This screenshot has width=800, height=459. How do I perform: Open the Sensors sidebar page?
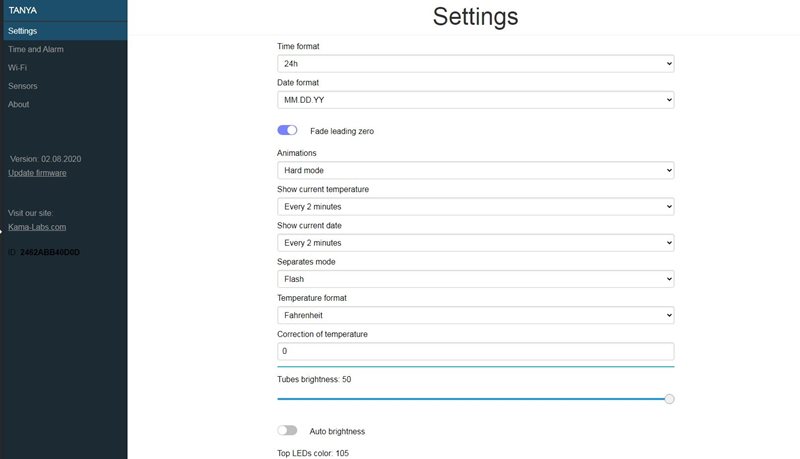(x=22, y=86)
